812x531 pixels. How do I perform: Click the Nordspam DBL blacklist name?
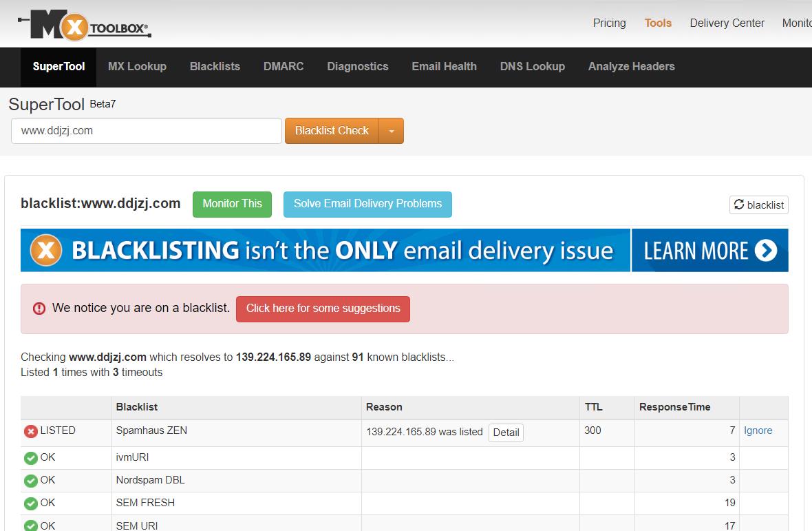150,480
